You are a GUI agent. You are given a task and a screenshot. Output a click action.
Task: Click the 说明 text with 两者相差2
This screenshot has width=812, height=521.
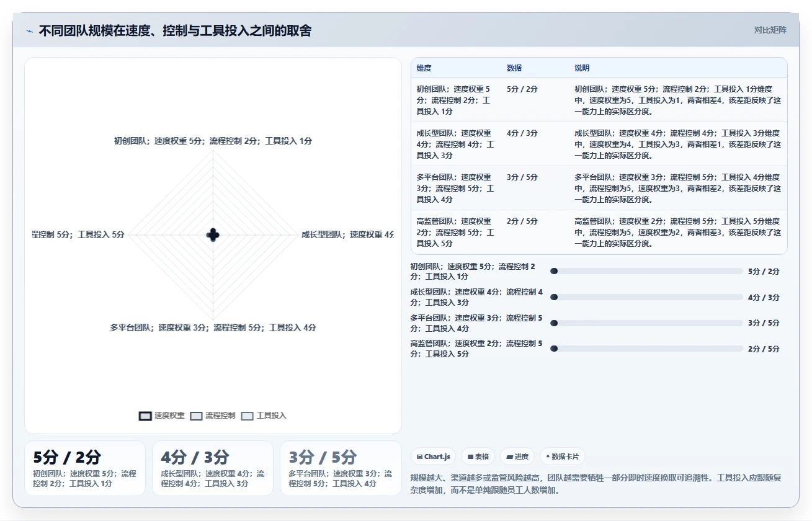point(677,188)
